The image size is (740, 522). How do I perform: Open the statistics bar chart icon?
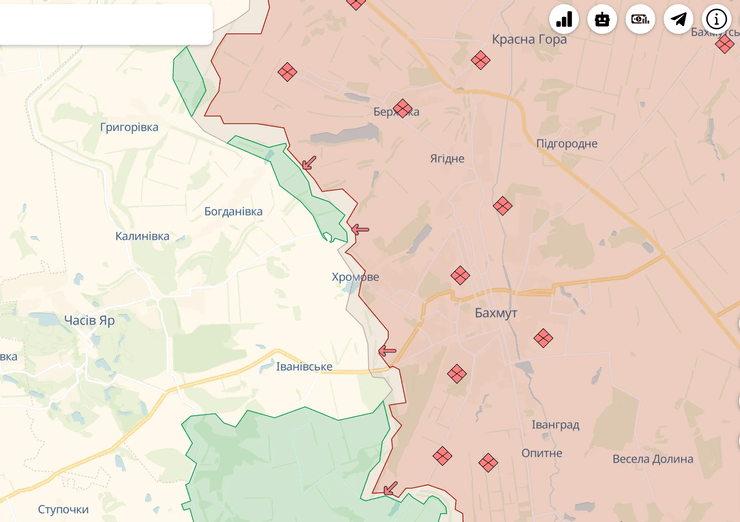564,19
